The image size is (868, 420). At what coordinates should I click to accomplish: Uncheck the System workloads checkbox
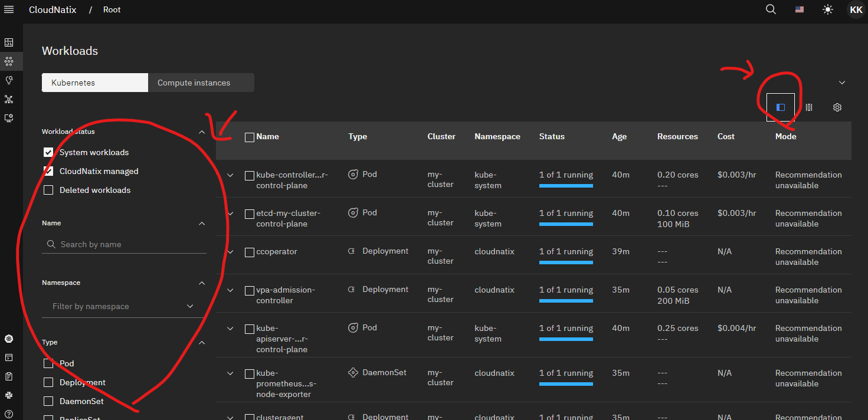pyautogui.click(x=48, y=152)
